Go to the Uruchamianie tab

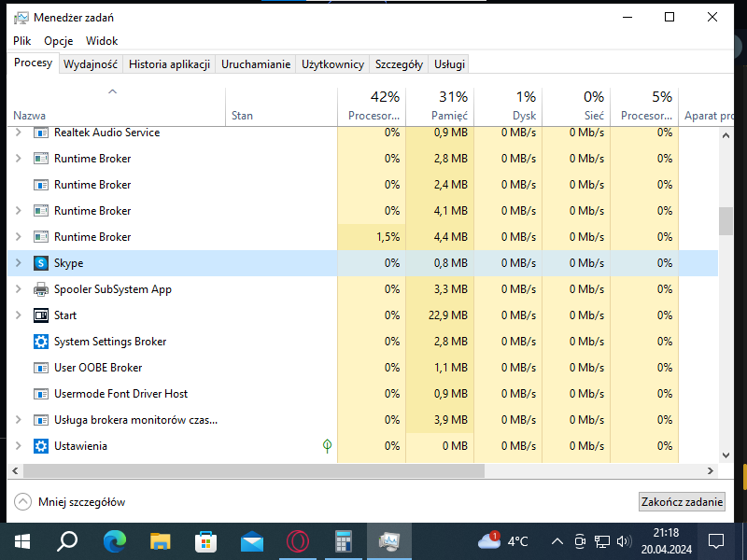click(256, 64)
